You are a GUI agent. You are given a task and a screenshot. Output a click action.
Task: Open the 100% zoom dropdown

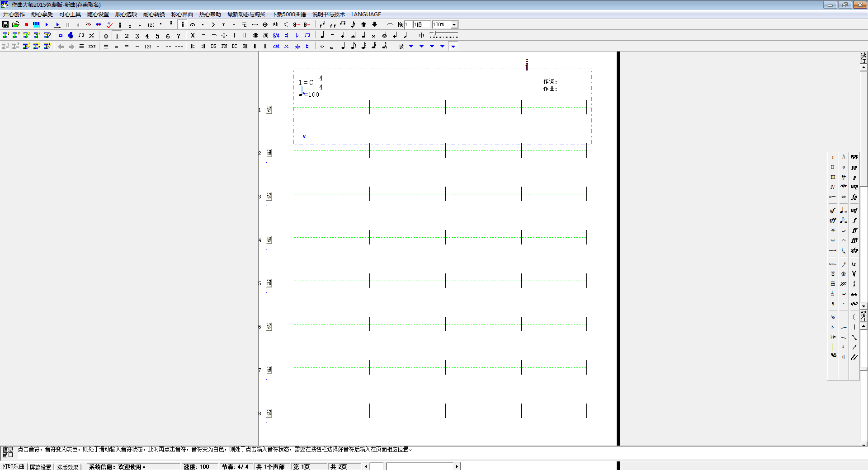(454, 24)
